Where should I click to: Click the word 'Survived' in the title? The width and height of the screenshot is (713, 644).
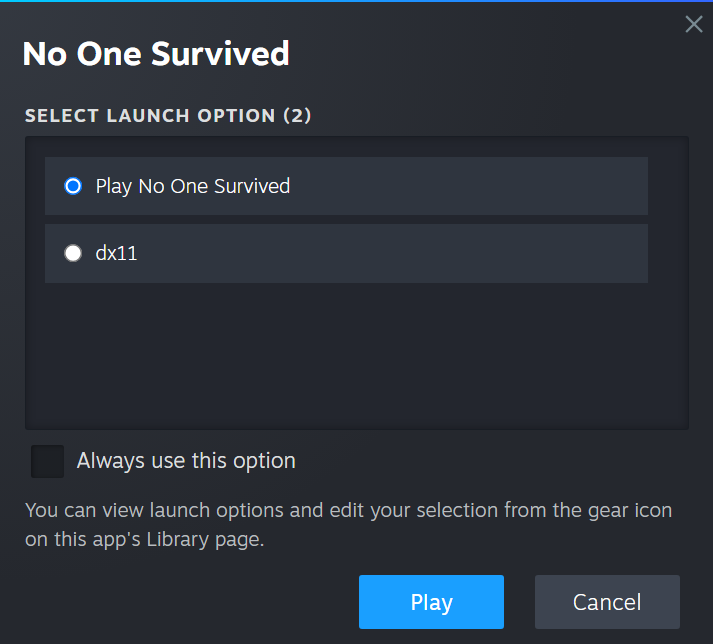(x=221, y=54)
